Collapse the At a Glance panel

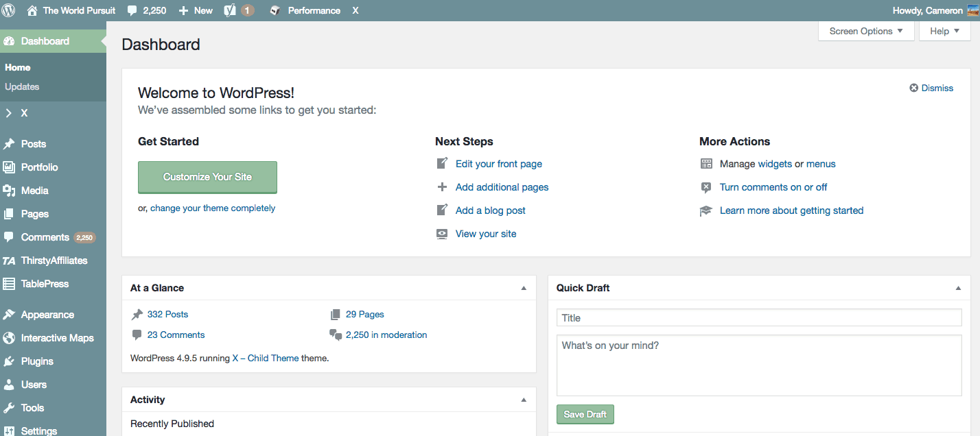click(524, 289)
